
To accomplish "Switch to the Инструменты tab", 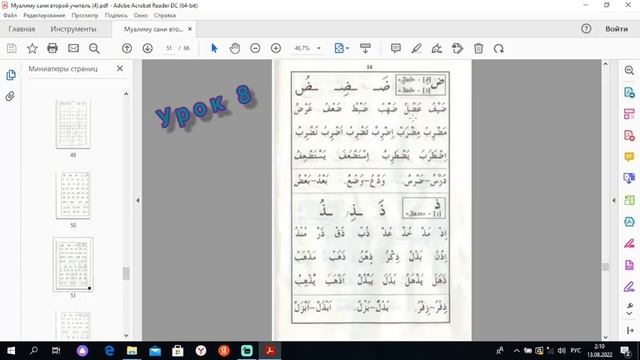I will pos(73,29).
